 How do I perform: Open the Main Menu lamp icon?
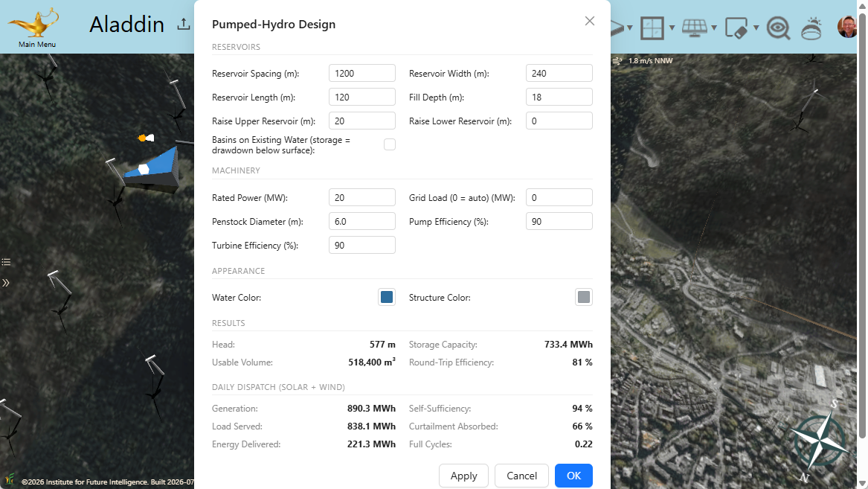[33, 22]
